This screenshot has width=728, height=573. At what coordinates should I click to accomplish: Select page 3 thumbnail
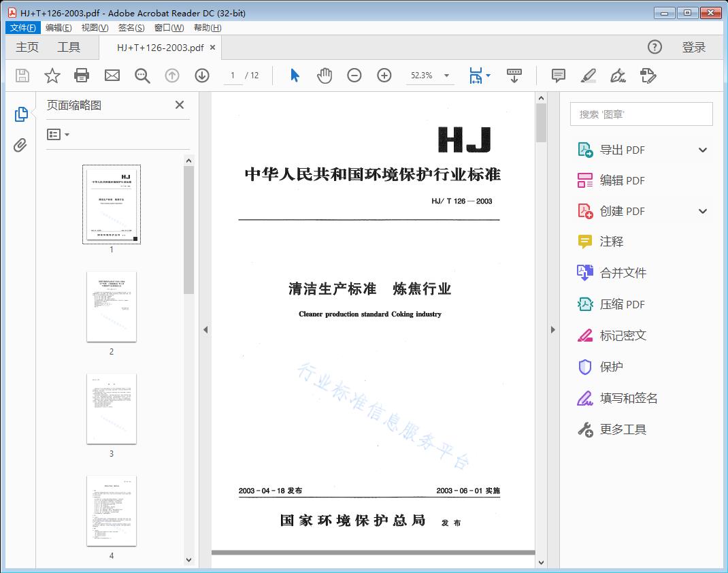tap(112, 408)
